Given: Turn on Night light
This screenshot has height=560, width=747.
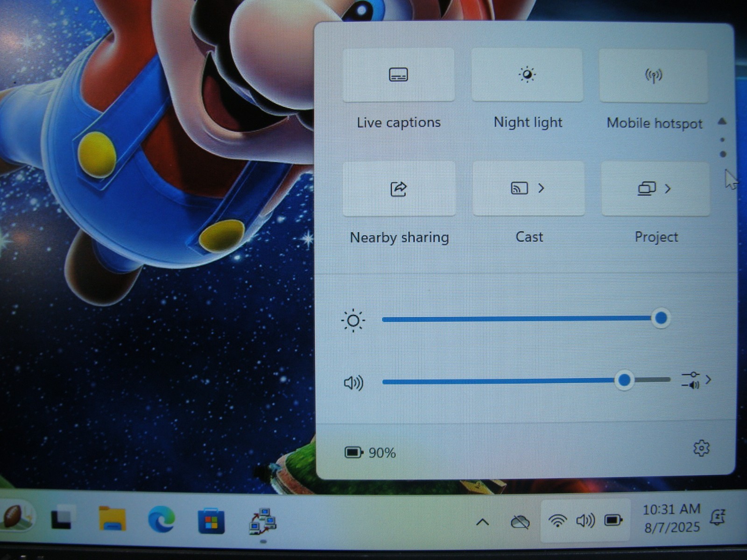Looking at the screenshot, I should [x=527, y=75].
